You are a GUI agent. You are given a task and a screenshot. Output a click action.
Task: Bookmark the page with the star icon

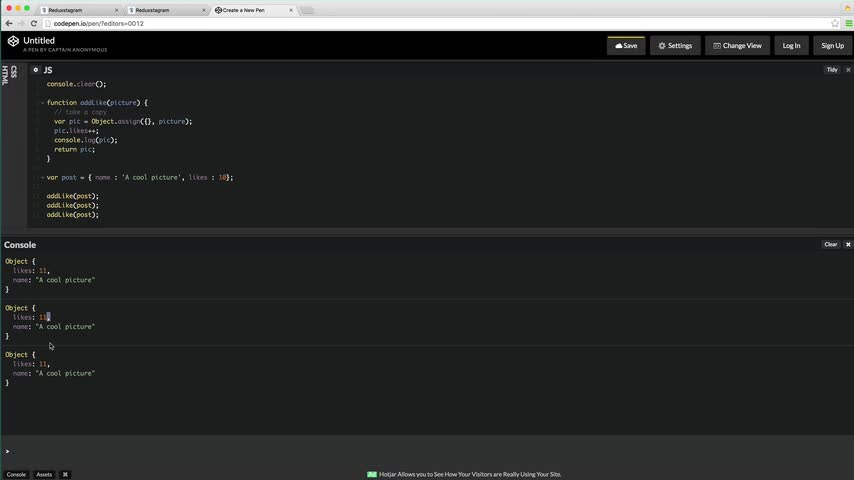[835, 23]
